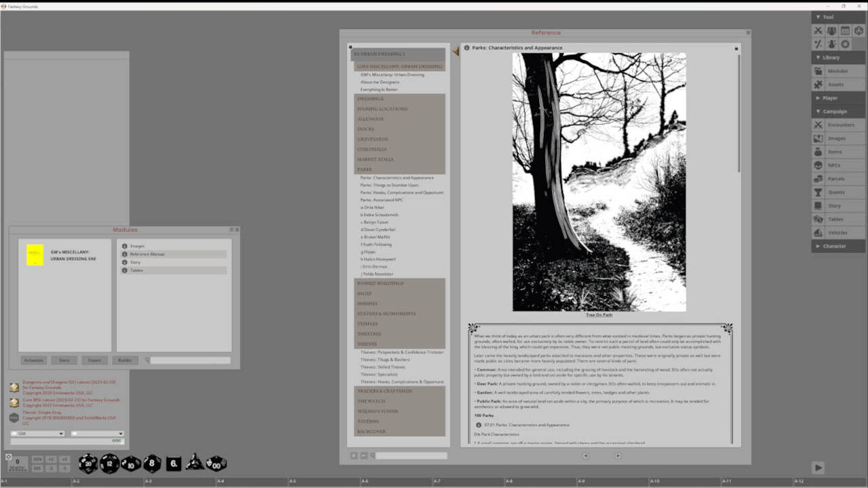Open the Images campaign panel

point(835,138)
